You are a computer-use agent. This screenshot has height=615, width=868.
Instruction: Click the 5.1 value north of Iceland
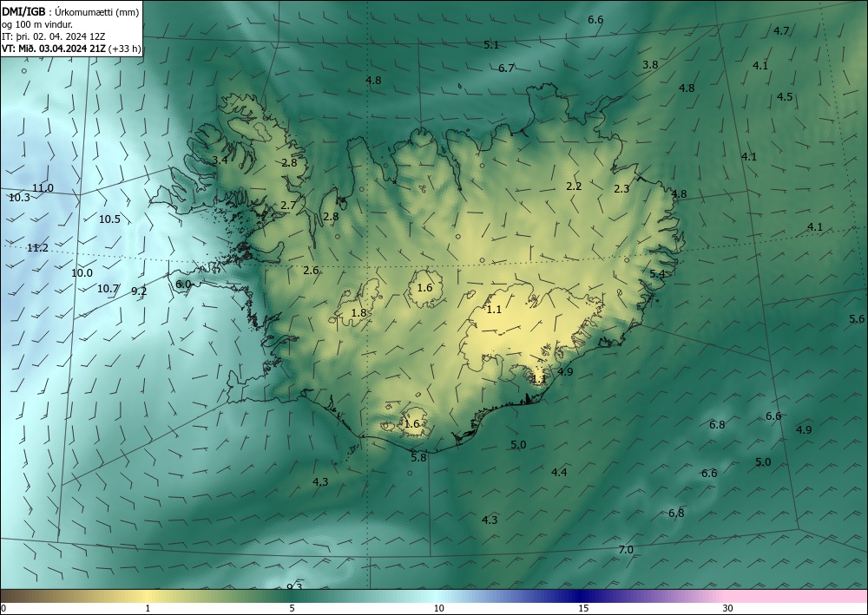[491, 45]
